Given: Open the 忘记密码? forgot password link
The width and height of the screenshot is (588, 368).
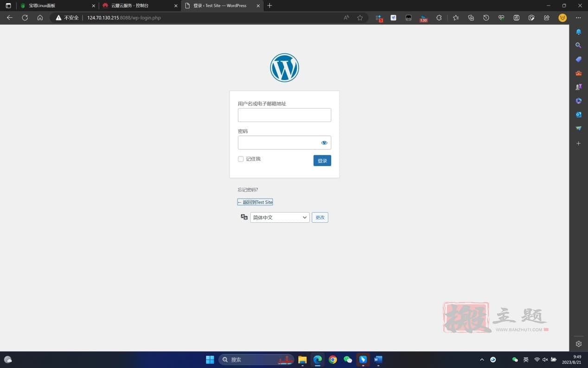Looking at the screenshot, I should coord(248,190).
